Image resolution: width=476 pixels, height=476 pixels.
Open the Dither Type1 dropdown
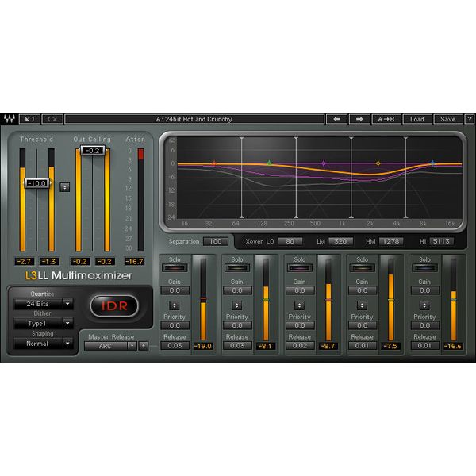[x=44, y=324]
